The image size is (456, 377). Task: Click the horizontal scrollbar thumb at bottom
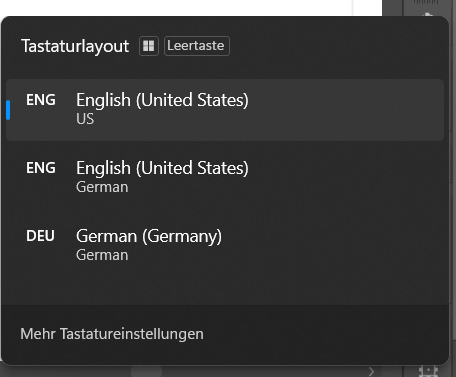point(146,371)
